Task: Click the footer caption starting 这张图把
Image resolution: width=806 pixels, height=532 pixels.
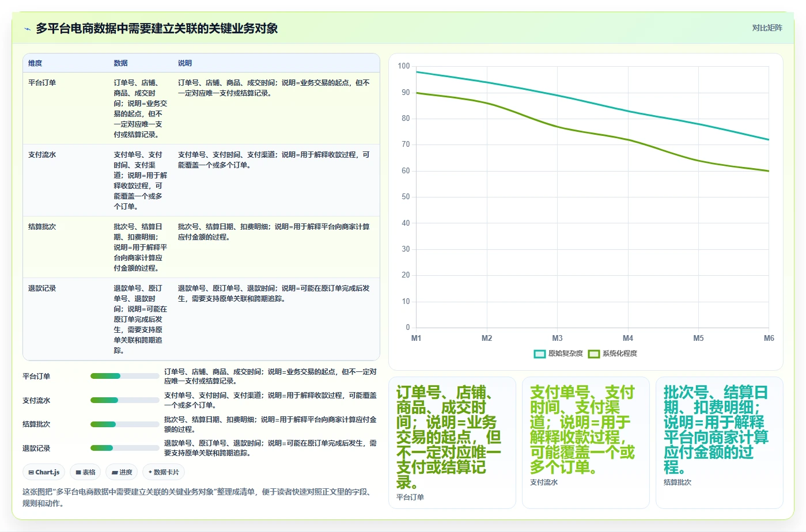Action: pyautogui.click(x=198, y=497)
